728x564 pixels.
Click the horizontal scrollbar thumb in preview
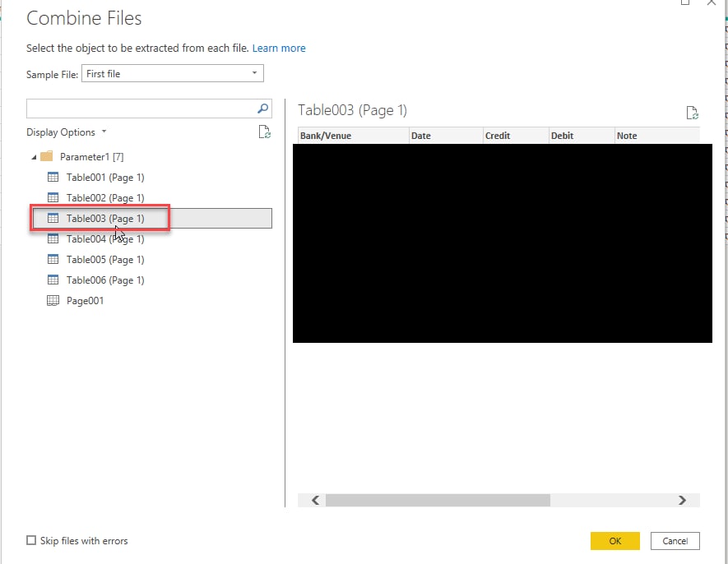click(x=438, y=500)
